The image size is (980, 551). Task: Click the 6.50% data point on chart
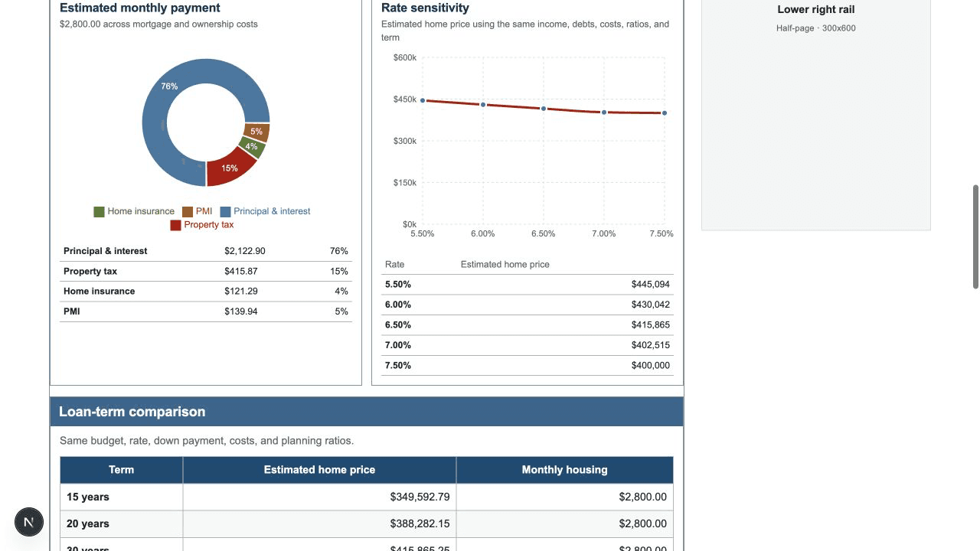click(x=544, y=109)
